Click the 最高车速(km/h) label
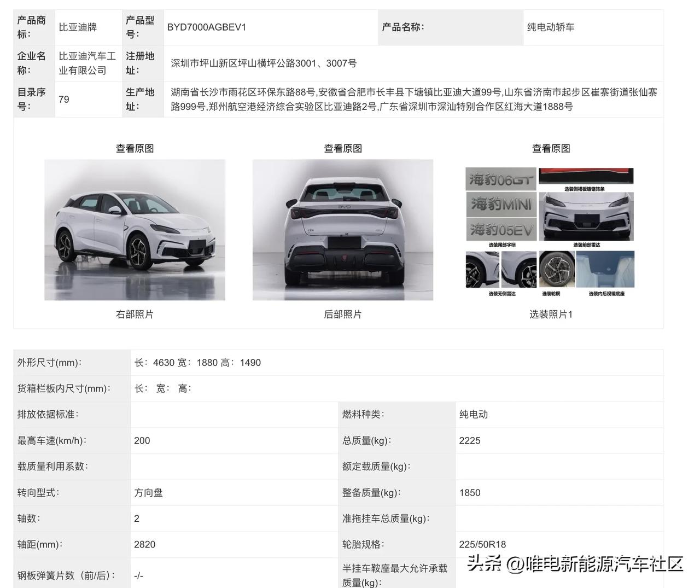 52,440
